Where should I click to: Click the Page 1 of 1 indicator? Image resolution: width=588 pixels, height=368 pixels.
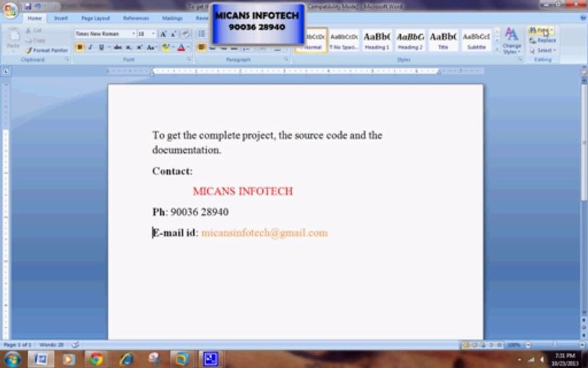pos(17,344)
